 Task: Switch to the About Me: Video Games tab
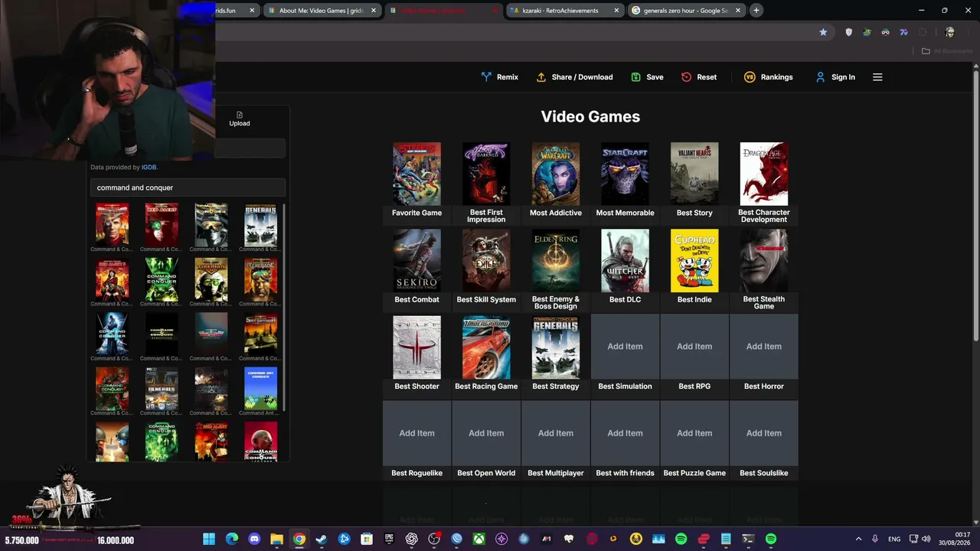click(321, 11)
